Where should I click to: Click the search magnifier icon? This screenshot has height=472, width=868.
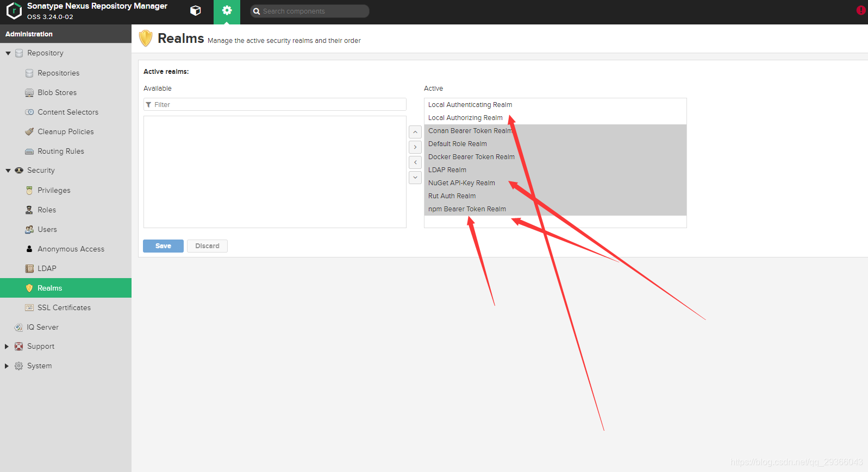(x=257, y=11)
